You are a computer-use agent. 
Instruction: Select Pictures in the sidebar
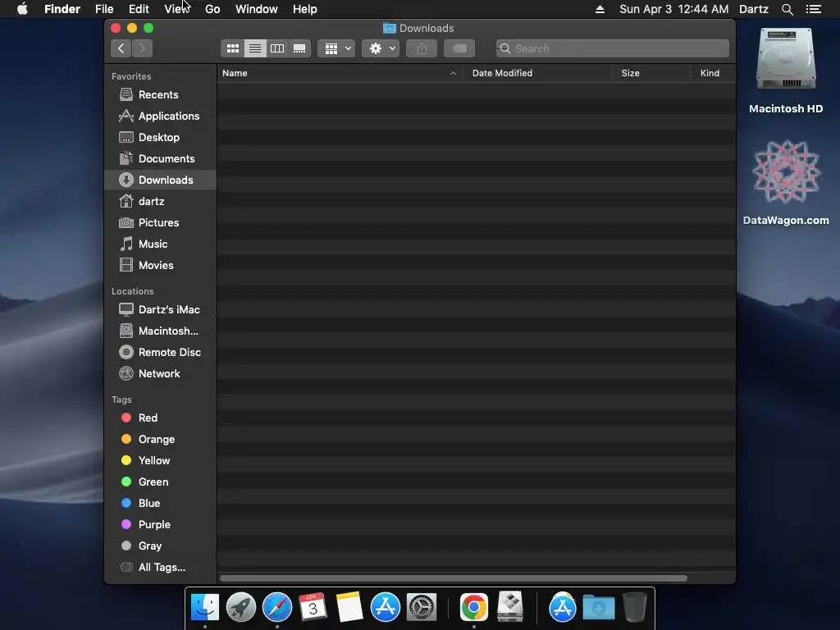coord(160,223)
